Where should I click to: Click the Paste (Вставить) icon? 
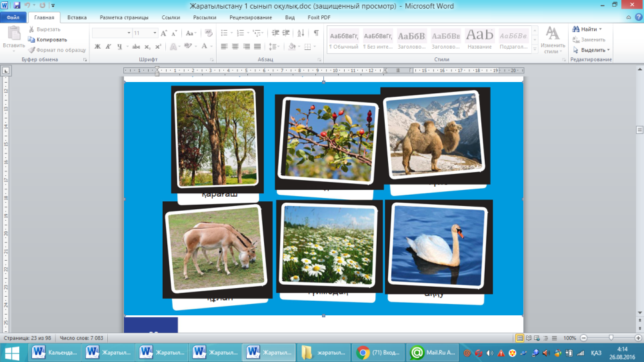pos(14,39)
